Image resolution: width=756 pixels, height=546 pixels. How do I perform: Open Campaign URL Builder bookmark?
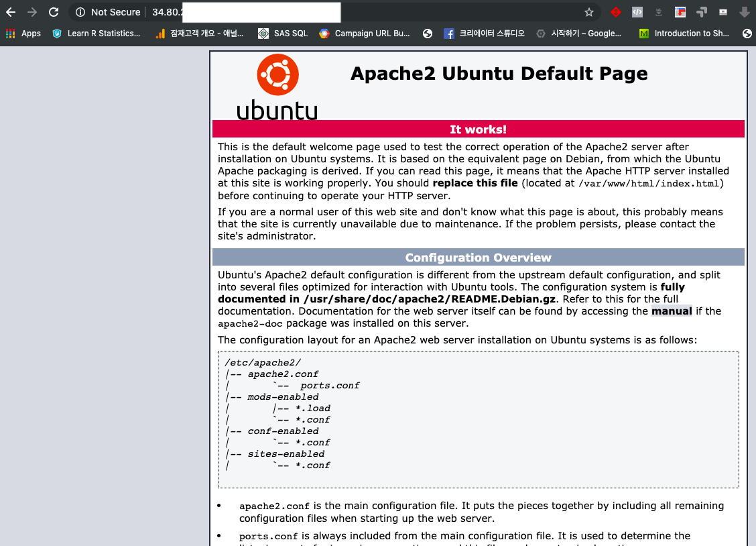[365, 34]
